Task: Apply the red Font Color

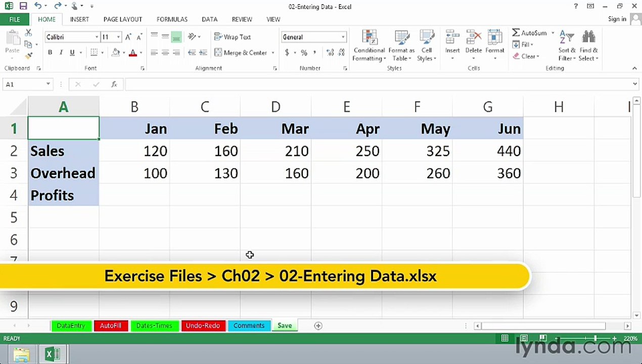Action: pos(133,53)
